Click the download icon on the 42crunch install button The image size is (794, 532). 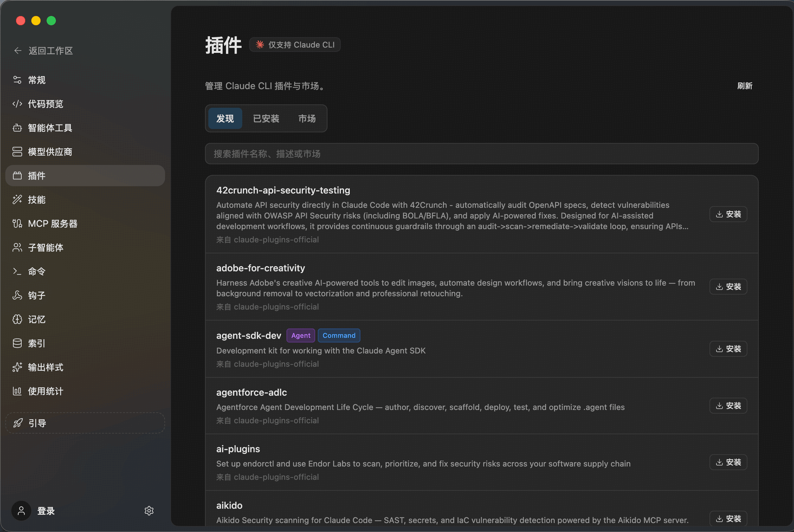click(x=719, y=214)
